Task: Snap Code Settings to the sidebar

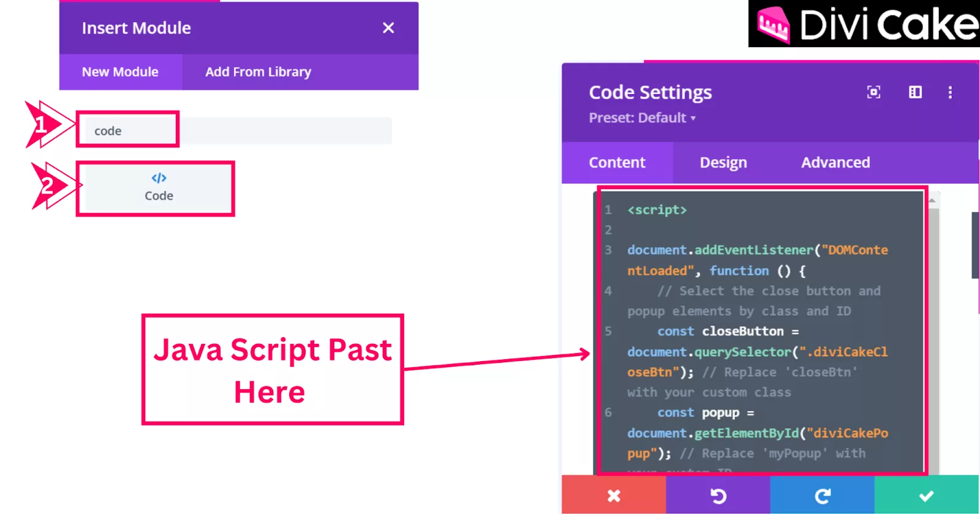Action: coord(915,92)
